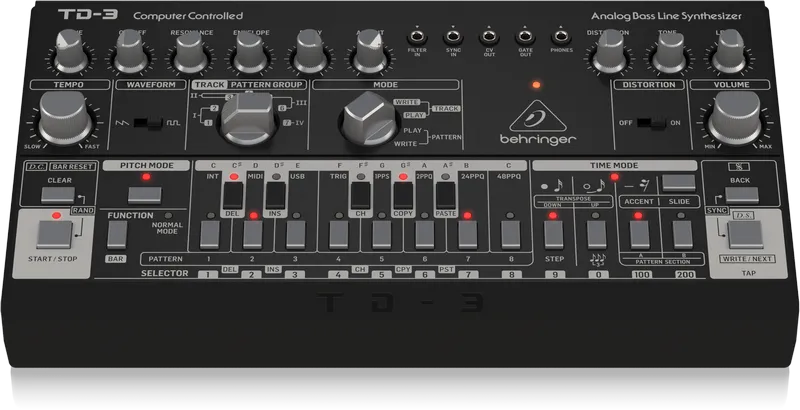The image size is (800, 410).
Task: Click the TD-3 logo text top left
Action: [x=88, y=14]
